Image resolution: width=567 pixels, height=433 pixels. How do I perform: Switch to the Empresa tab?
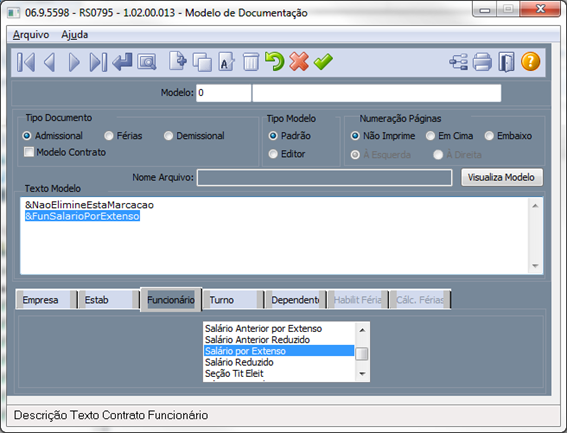[x=46, y=300]
